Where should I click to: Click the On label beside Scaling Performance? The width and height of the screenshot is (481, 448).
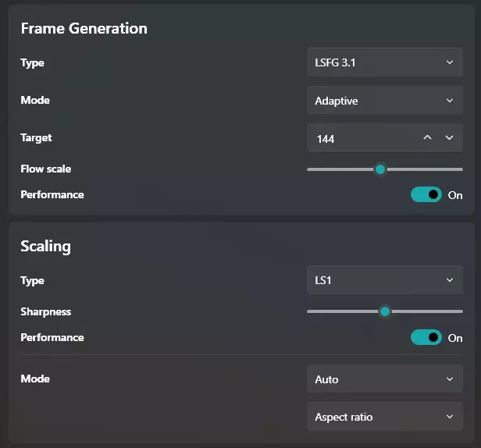coord(455,338)
